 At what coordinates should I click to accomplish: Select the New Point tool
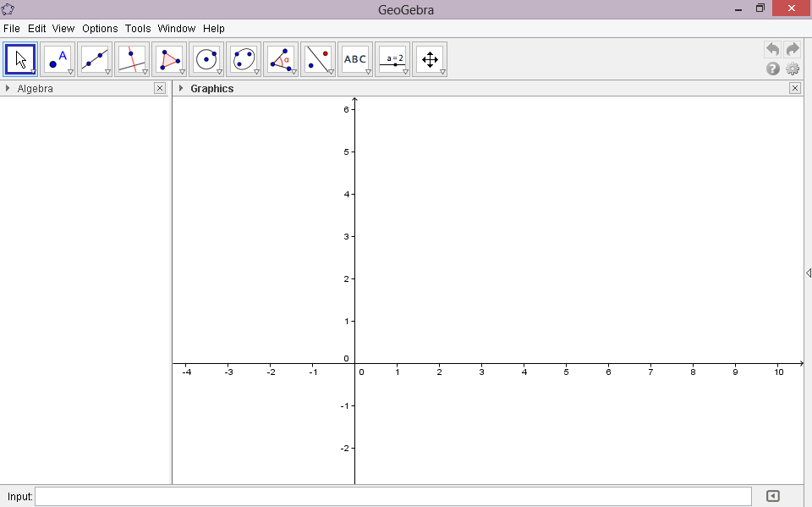[x=58, y=59]
